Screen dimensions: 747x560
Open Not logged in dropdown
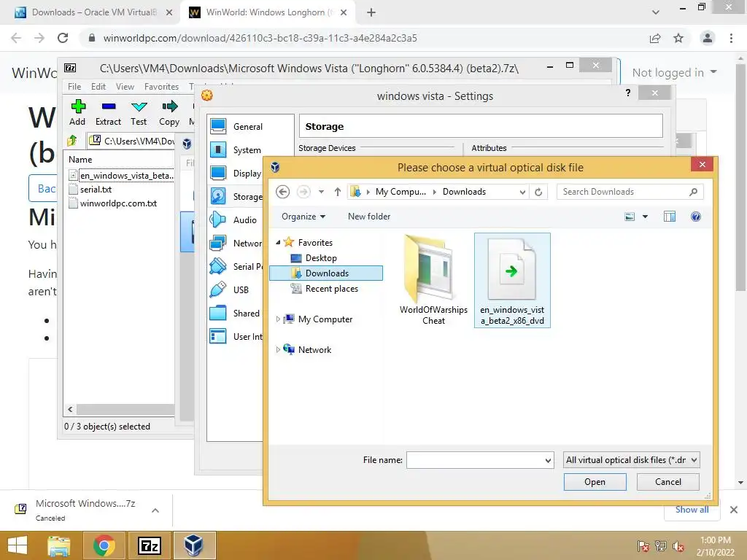click(x=674, y=72)
